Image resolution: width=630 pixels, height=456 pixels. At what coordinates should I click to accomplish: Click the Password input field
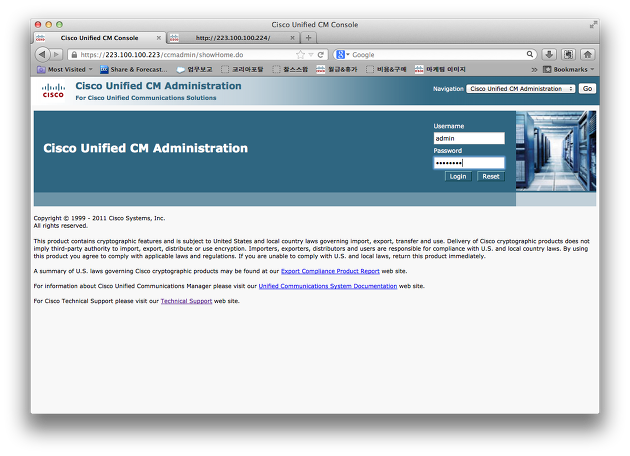[469, 163]
